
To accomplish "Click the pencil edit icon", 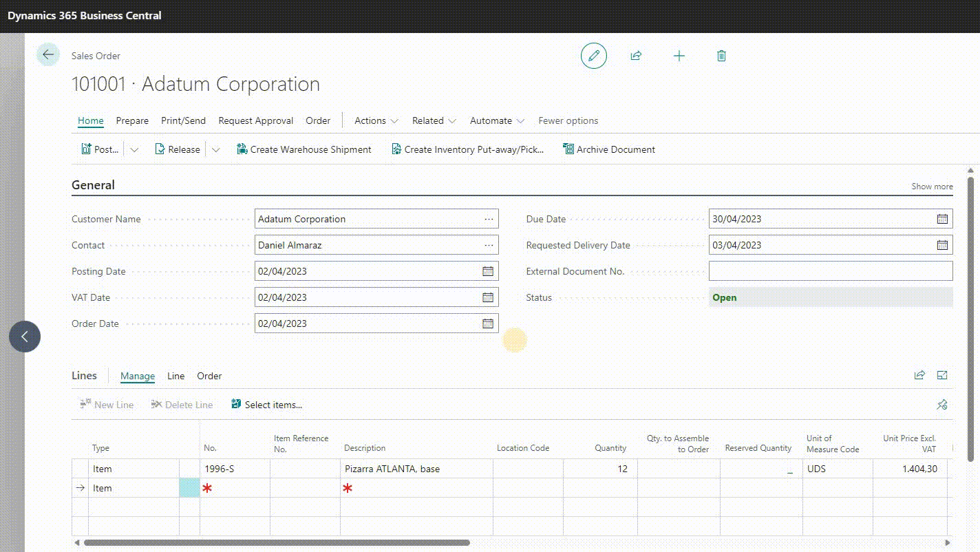I will [593, 56].
